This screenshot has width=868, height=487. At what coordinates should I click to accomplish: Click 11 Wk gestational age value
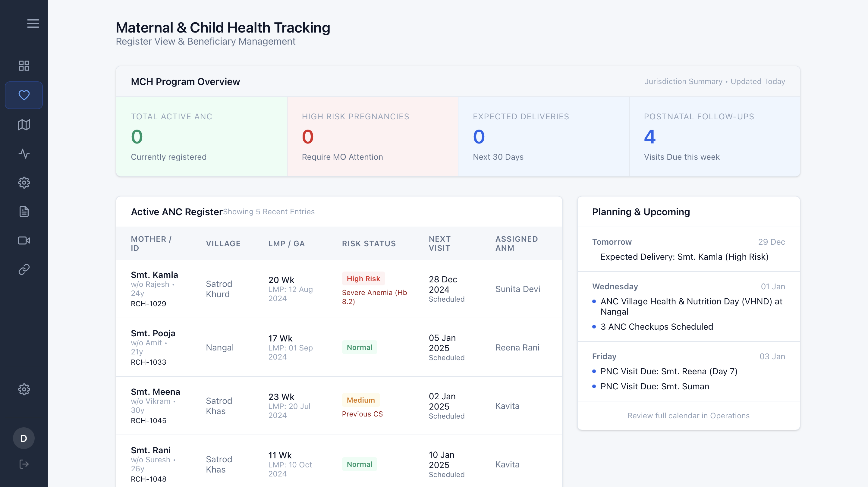(x=280, y=455)
